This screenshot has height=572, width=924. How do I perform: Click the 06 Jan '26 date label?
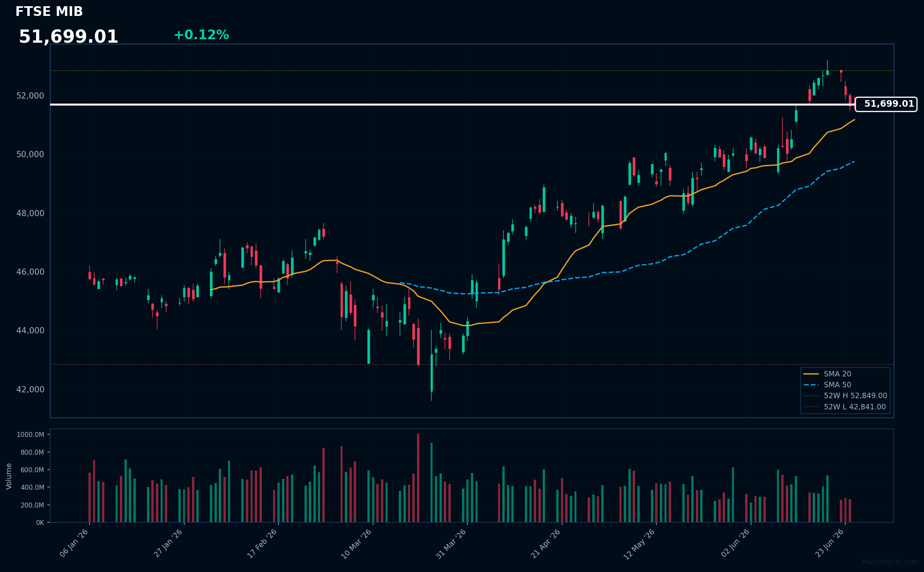tap(74, 543)
